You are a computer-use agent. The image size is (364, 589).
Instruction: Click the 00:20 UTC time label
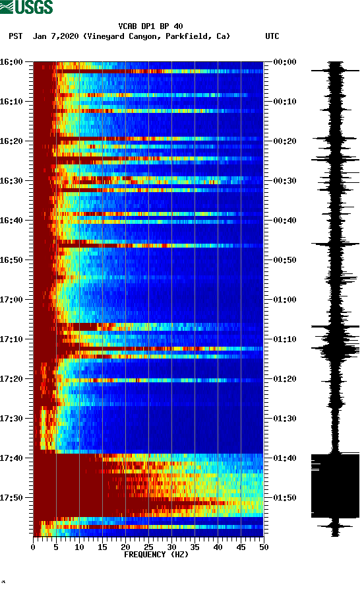[285, 141]
